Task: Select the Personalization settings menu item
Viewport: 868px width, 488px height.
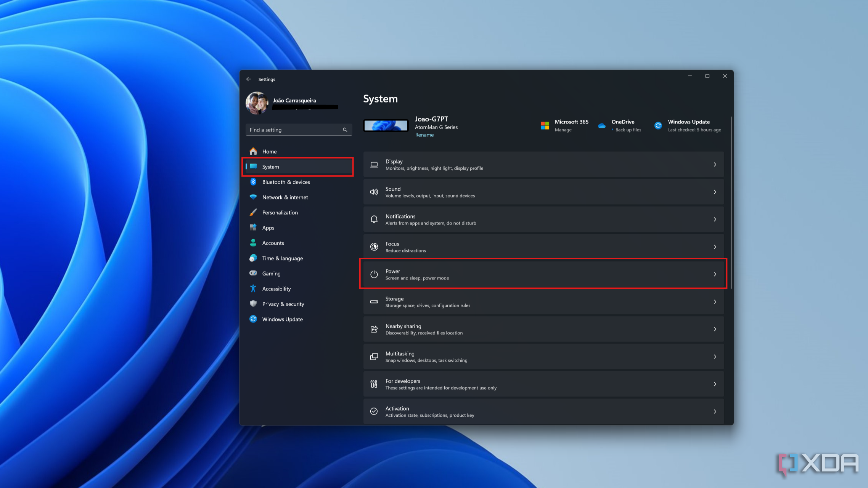Action: coord(280,212)
